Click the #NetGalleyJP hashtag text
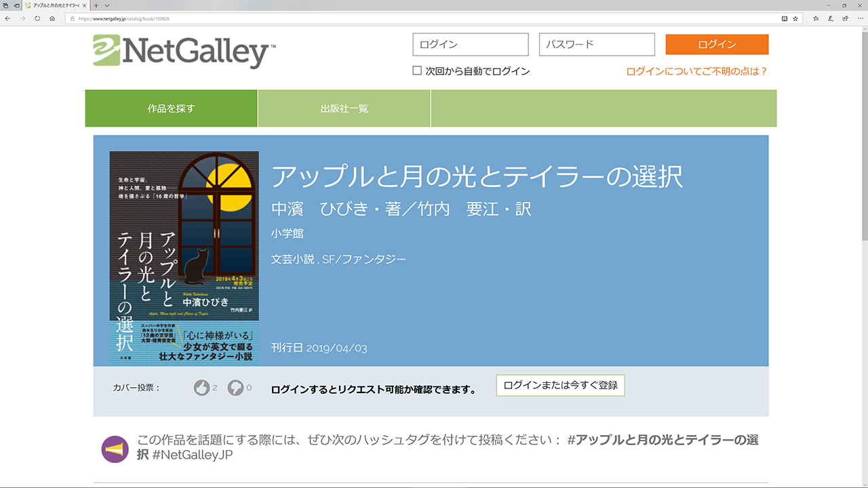The width and height of the screenshot is (868, 488). tap(193, 455)
